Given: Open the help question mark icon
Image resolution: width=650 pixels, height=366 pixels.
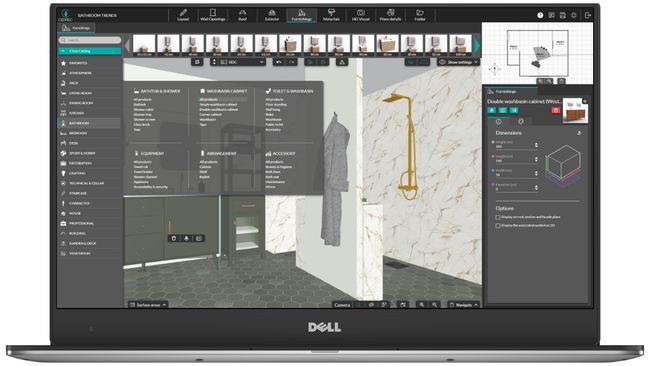Looking at the screenshot, I should click(540, 15).
